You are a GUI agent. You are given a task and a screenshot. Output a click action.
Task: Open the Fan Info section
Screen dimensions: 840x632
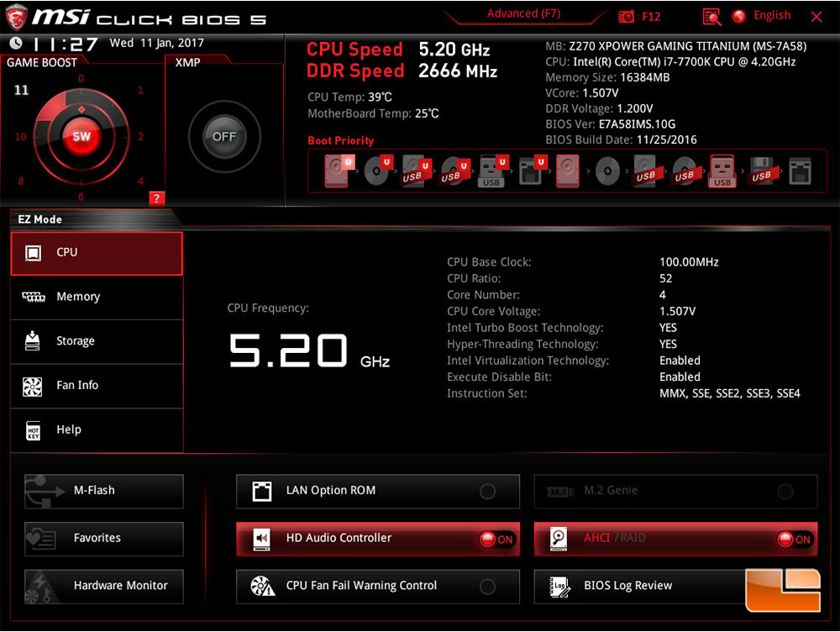pos(97,386)
